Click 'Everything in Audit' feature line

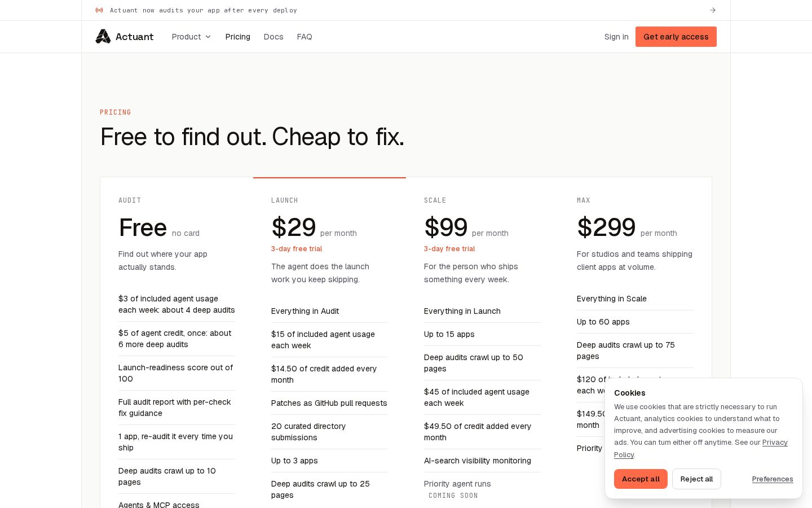click(305, 311)
